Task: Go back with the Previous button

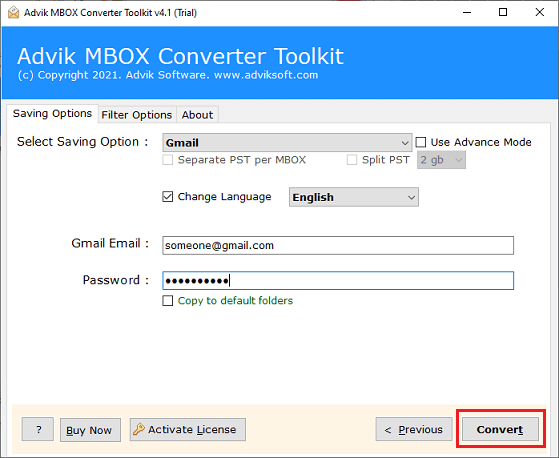Action: pyautogui.click(x=414, y=429)
